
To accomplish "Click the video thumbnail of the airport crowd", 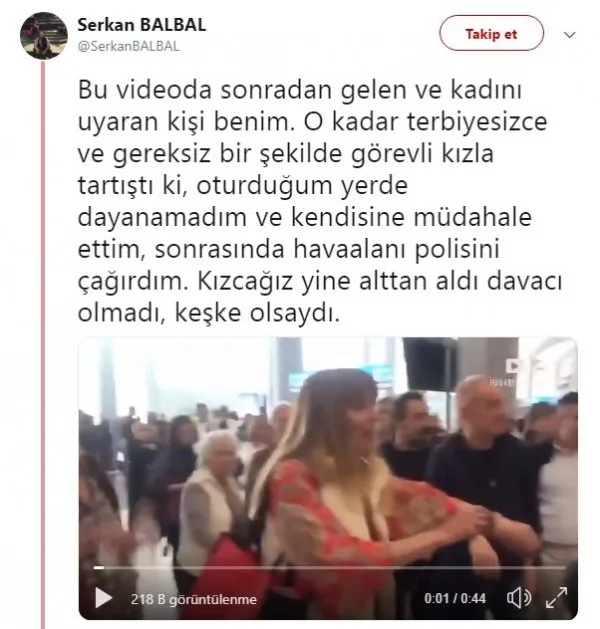I will tap(328, 478).
